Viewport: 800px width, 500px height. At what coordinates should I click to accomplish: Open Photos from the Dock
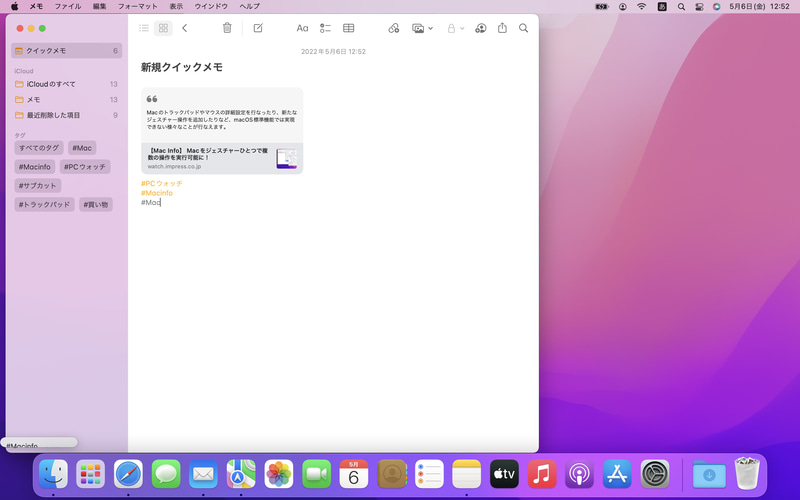[279, 474]
